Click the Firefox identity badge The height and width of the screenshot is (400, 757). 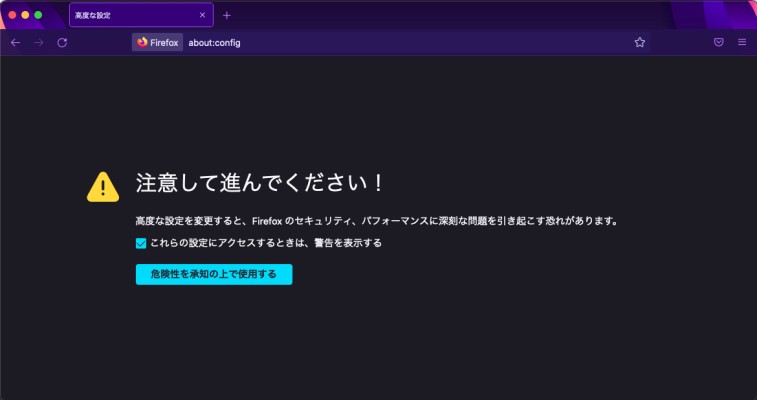(157, 42)
